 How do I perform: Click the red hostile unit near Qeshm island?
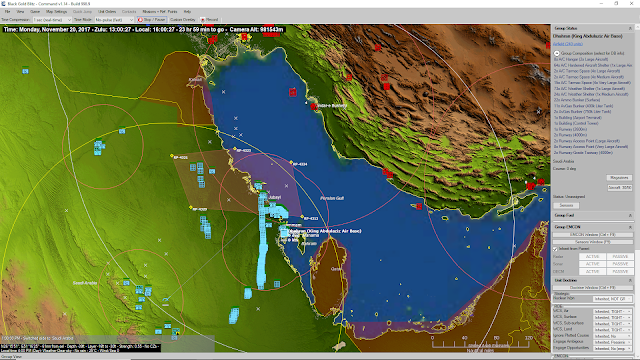click(531, 186)
